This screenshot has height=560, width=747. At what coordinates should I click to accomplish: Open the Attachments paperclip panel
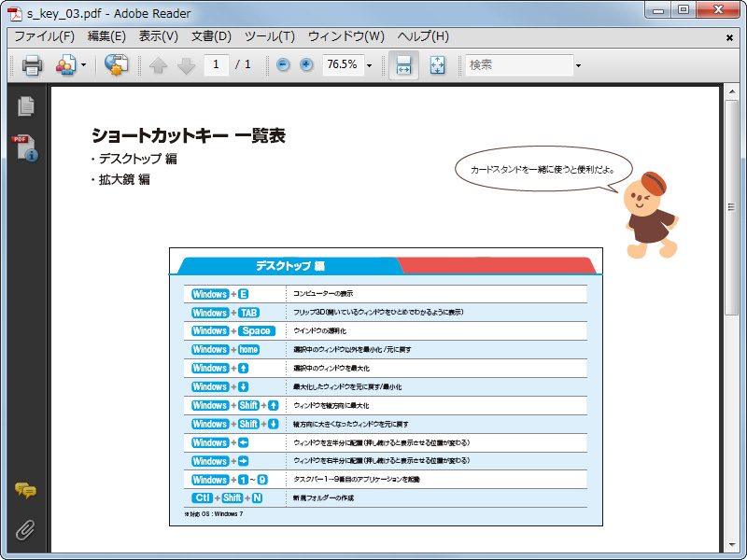(25, 530)
